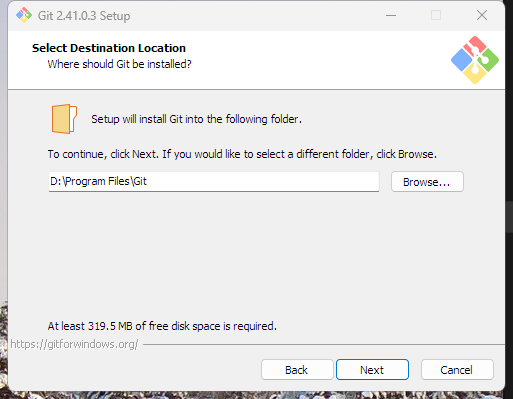Click the "To continue, click Next" instruction line
The width and height of the screenshot is (513, 399).
[242, 154]
